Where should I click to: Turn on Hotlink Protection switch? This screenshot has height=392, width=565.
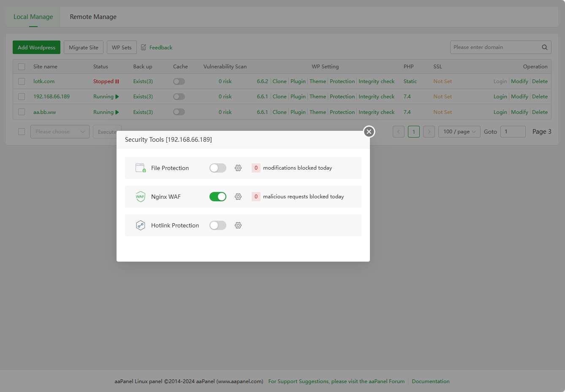point(218,225)
